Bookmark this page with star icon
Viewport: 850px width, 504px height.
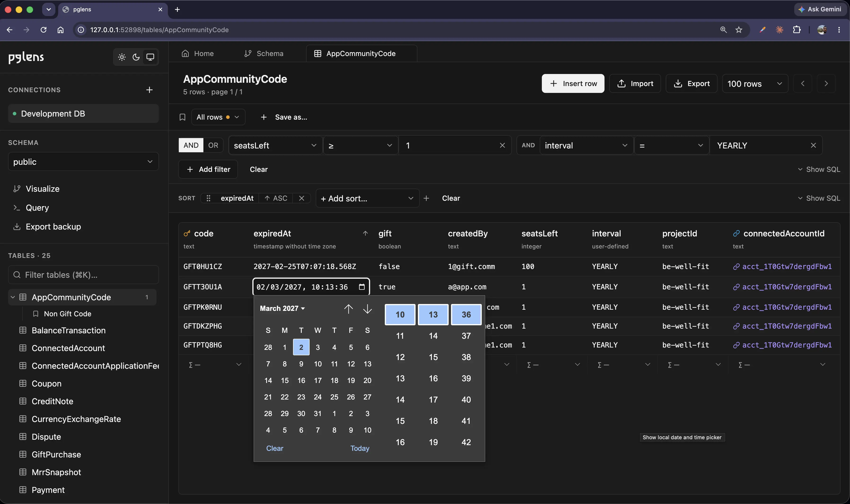(739, 30)
